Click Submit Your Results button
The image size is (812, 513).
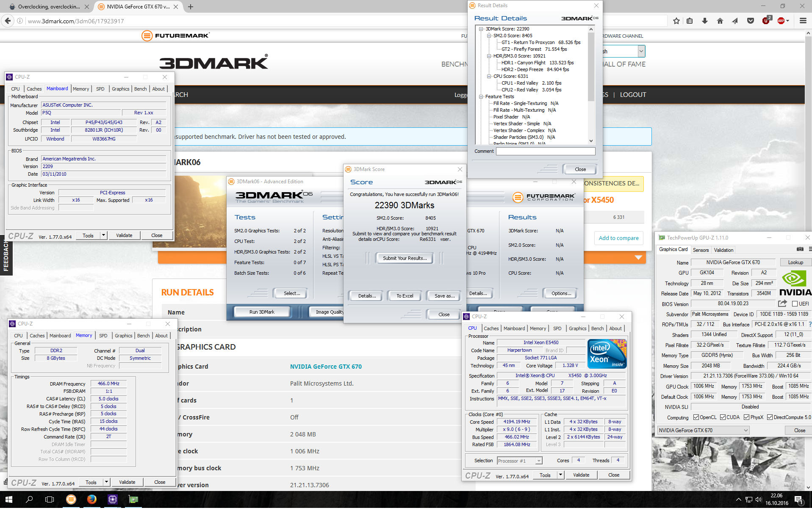(405, 258)
